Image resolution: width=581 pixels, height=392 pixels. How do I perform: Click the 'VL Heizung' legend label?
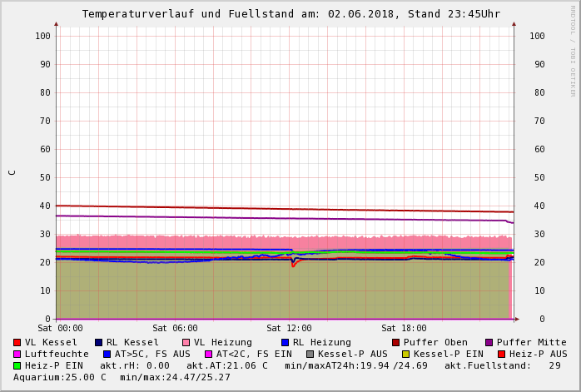click(223, 342)
